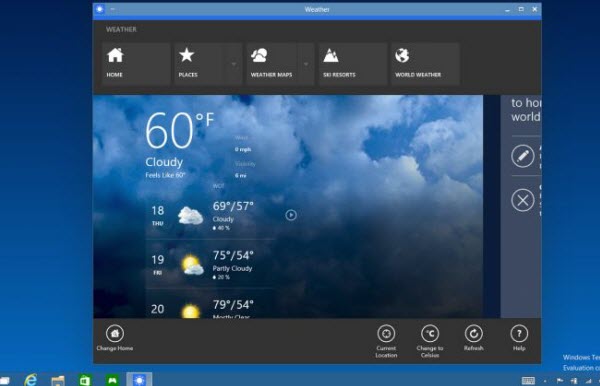Image resolution: width=600 pixels, height=386 pixels.
Task: Open the Ski Resorts tile
Action: click(352, 64)
